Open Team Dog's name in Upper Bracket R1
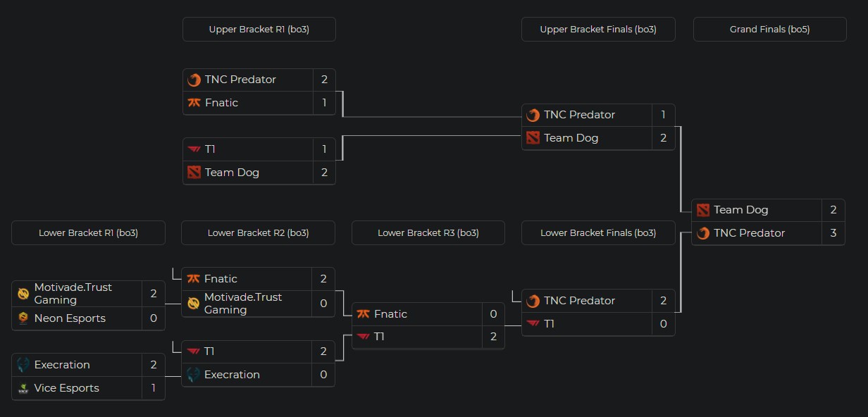 pos(232,173)
